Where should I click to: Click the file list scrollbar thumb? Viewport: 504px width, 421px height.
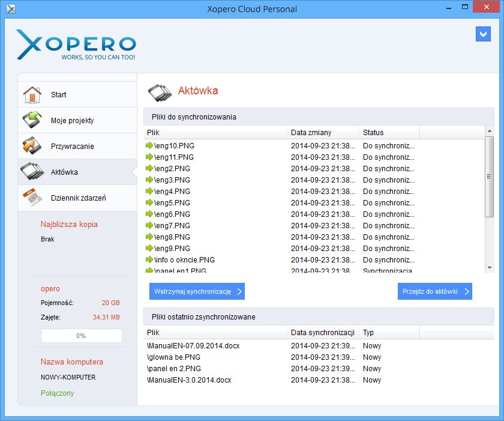(489, 177)
